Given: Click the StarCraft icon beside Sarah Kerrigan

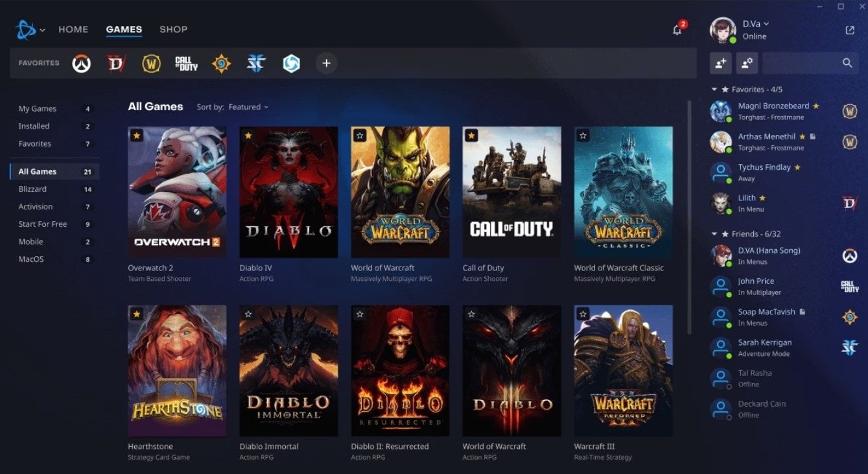Looking at the screenshot, I should (x=850, y=347).
